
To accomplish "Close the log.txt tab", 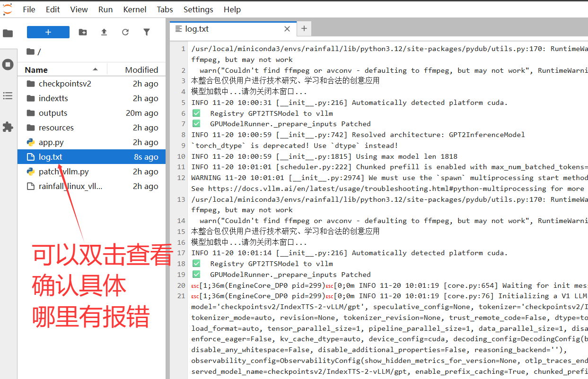I will click(287, 29).
